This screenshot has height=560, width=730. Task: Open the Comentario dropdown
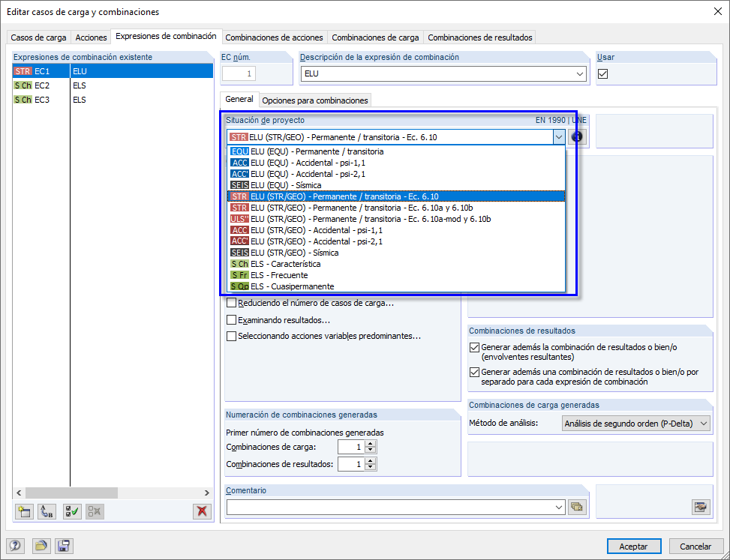[560, 507]
